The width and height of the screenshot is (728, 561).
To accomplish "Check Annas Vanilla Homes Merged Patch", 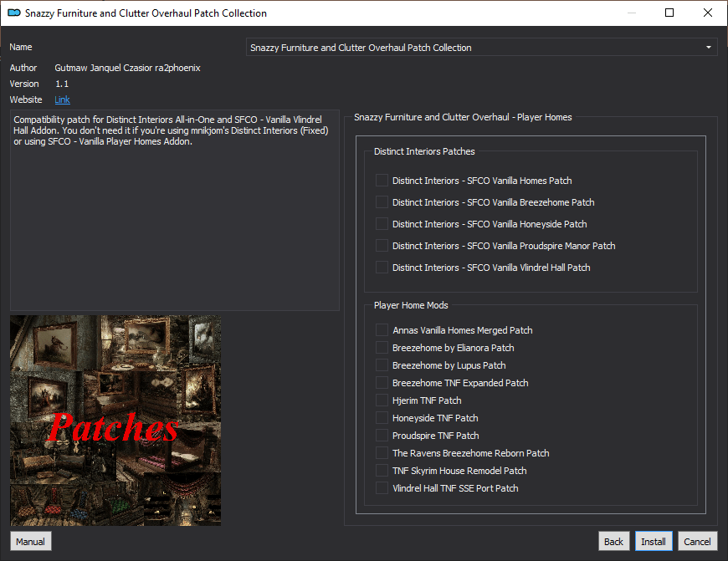I will pos(382,330).
